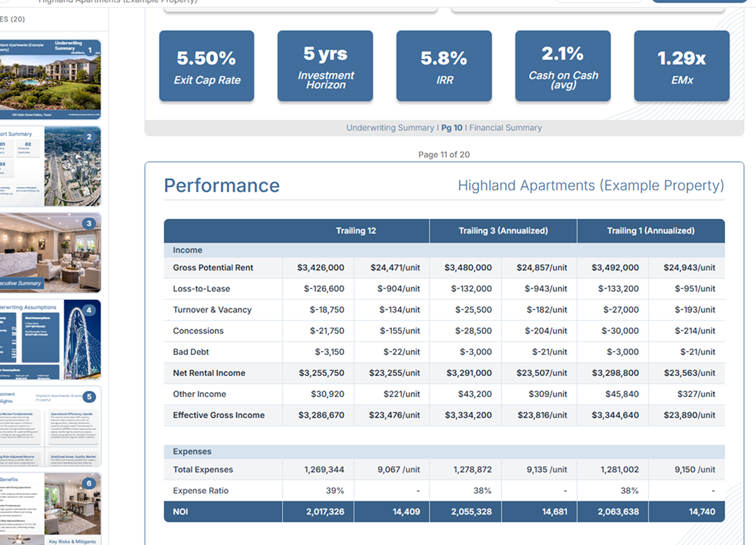The height and width of the screenshot is (545, 756).
Task: Go to Underwriting Assumptions page 4 thumbnail
Action: pos(50,339)
